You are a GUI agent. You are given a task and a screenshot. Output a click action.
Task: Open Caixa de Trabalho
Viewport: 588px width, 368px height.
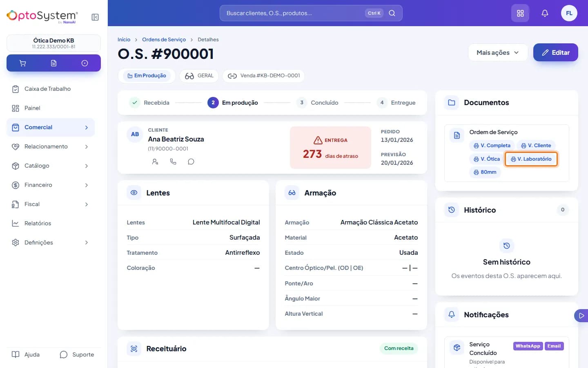[51, 89]
